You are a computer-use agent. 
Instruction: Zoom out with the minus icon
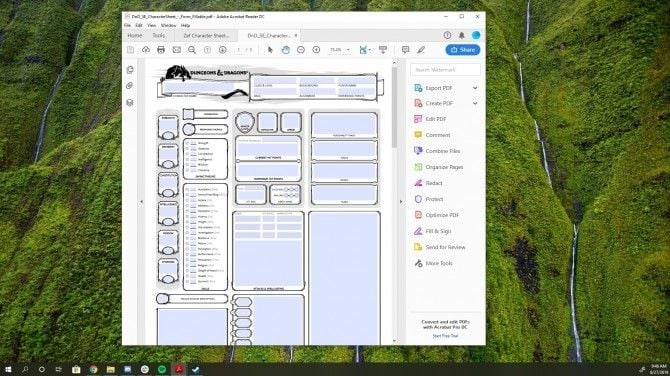(x=301, y=50)
